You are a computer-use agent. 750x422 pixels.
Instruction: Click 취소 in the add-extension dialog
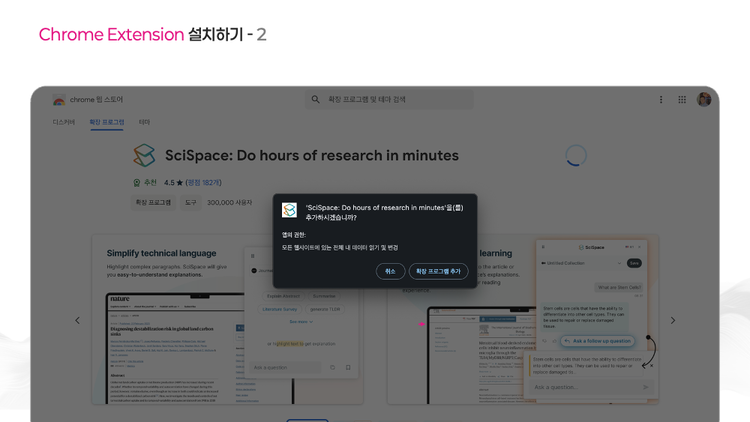point(390,271)
